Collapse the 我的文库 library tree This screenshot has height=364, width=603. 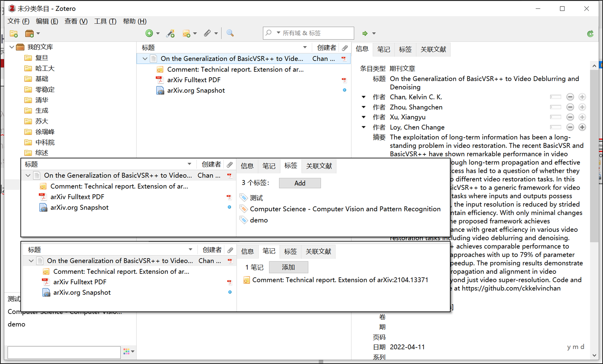pos(12,47)
